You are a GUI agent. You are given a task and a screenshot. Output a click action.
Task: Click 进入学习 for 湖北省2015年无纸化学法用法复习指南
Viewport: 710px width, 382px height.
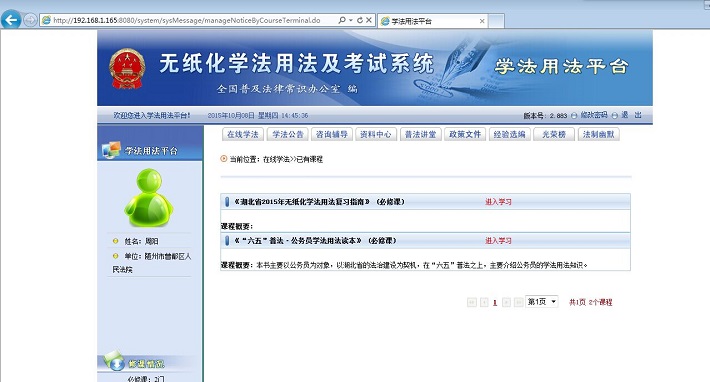498,202
